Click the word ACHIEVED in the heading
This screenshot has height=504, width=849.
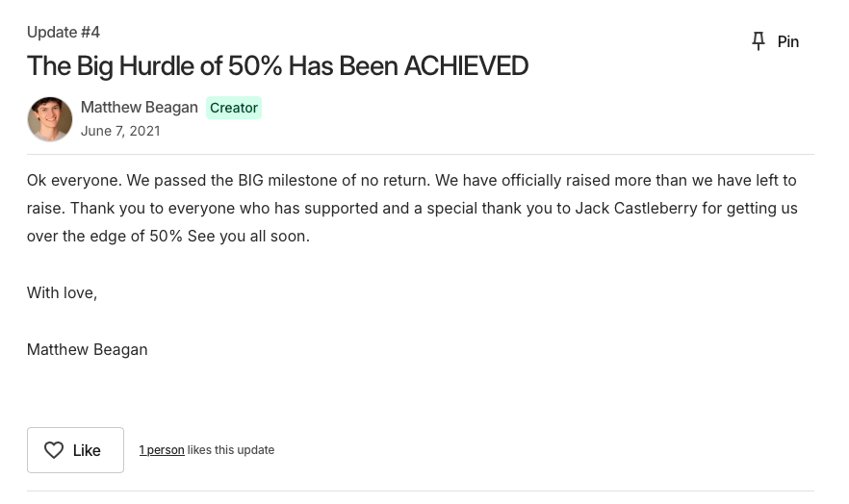(466, 65)
